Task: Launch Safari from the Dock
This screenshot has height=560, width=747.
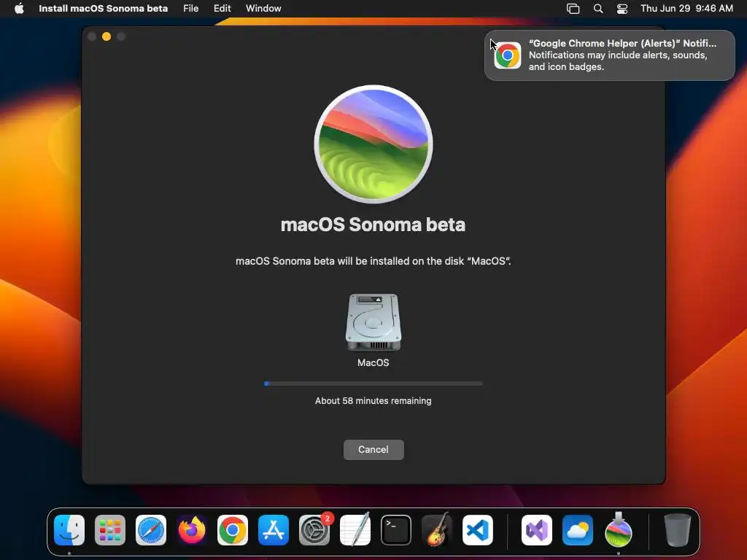Action: pyautogui.click(x=151, y=529)
